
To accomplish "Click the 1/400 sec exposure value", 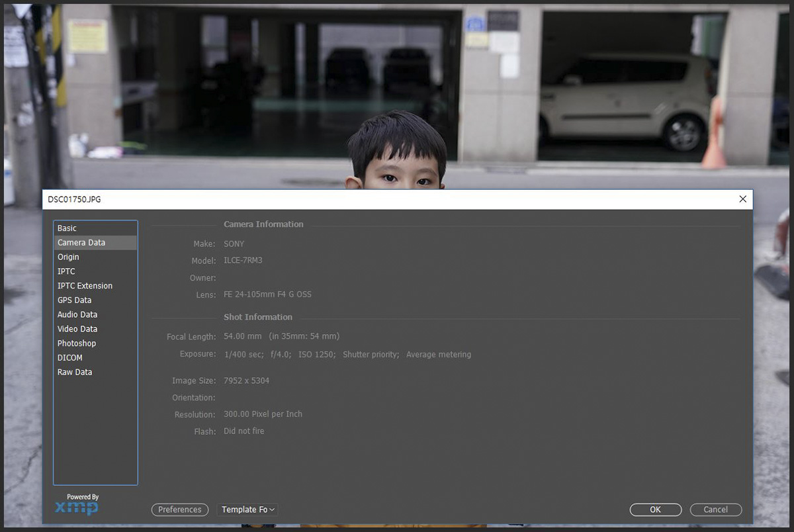I will 243,355.
